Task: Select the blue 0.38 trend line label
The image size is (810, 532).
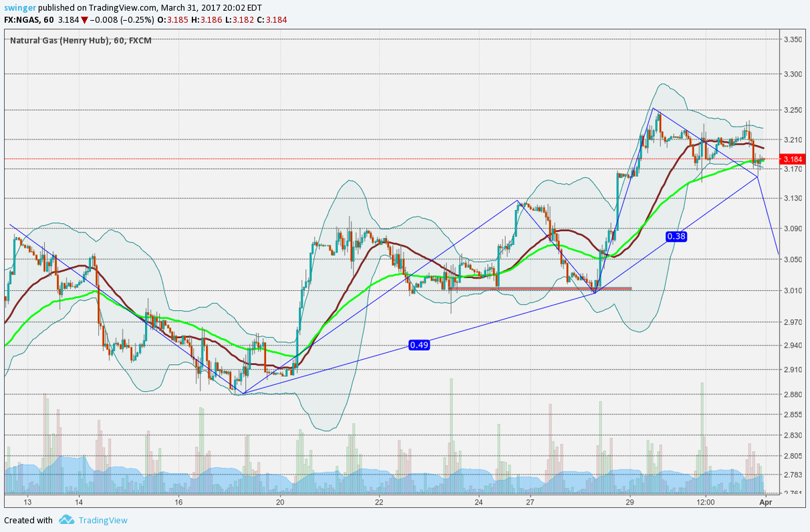Action: [x=676, y=236]
